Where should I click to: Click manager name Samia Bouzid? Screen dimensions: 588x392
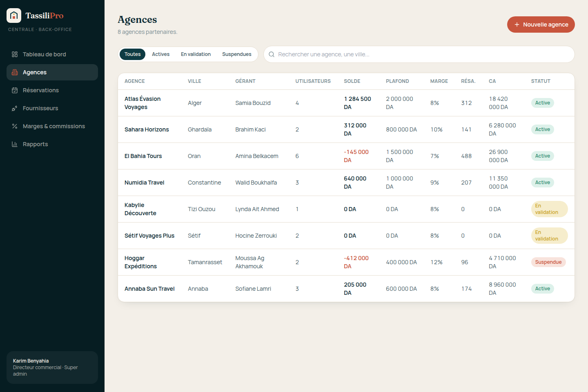tap(253, 103)
